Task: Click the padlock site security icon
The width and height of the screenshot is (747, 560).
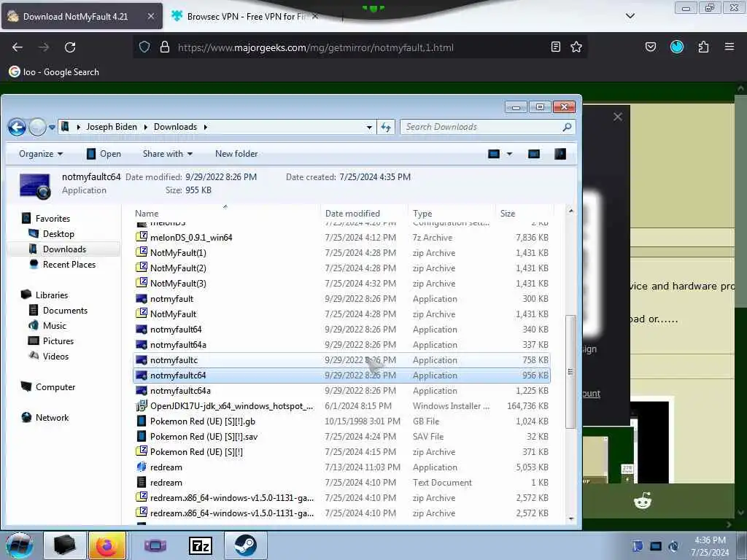Action: 165,47
